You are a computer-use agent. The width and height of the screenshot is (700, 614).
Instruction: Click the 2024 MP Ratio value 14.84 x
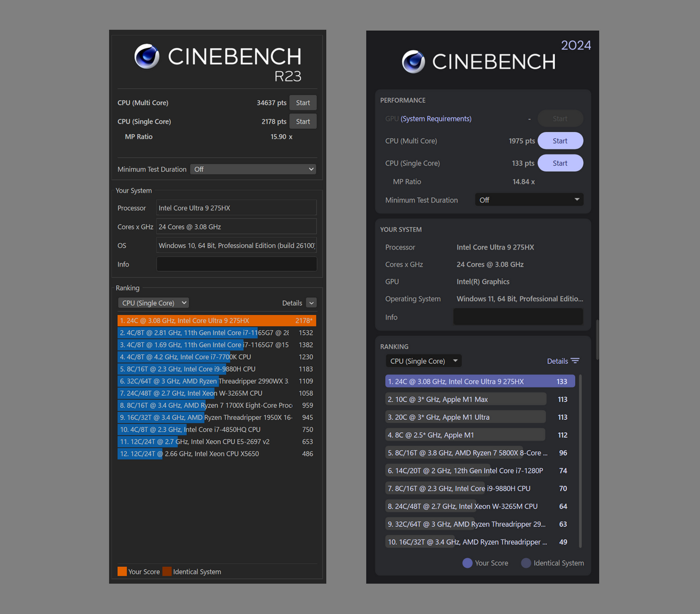524,181
